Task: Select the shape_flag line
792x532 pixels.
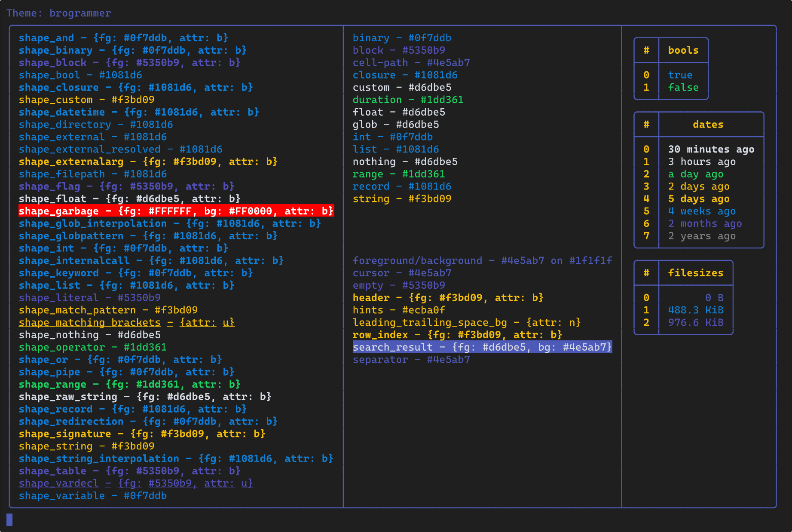Action: pos(126,187)
